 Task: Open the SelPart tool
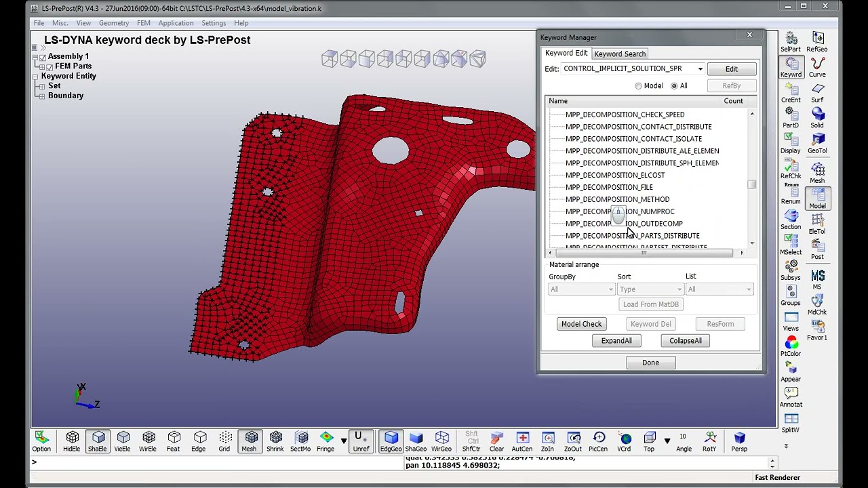pyautogui.click(x=791, y=41)
